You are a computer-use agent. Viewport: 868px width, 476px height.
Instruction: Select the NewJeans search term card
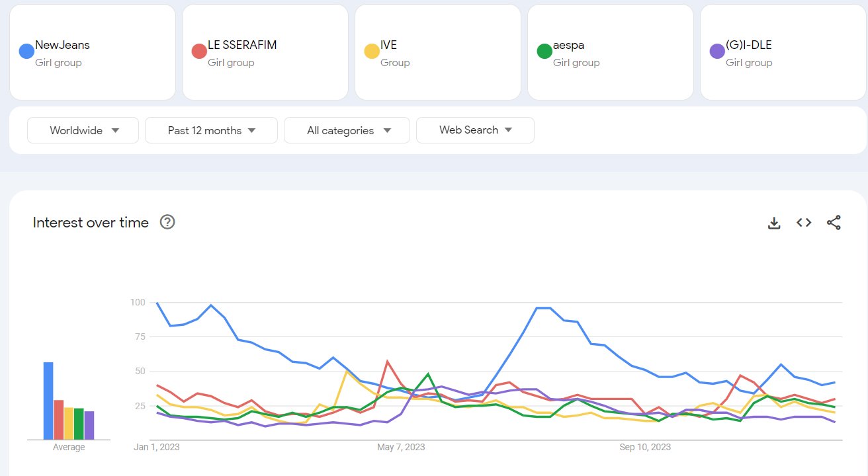point(93,52)
